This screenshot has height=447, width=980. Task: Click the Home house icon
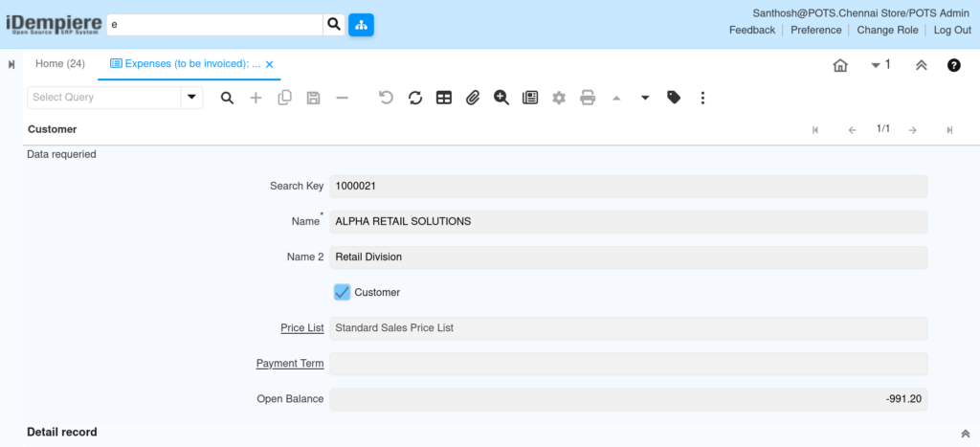tap(840, 65)
